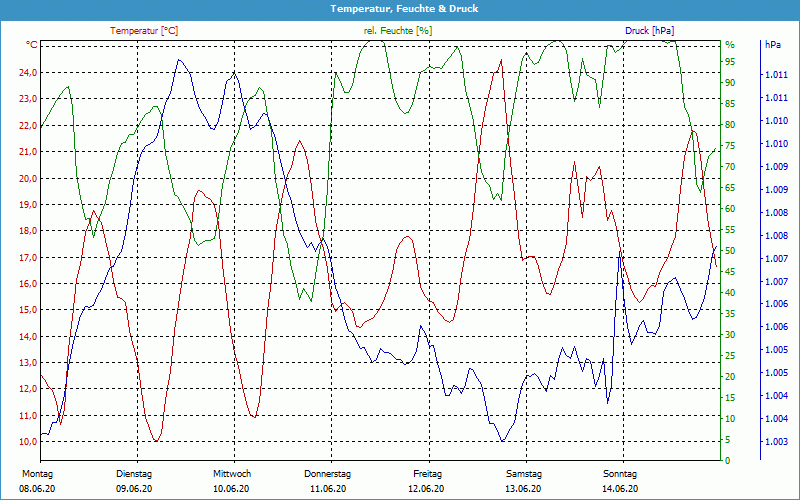The image size is (800, 500).
Task: Click the green '55' humidity axis value
Action: pyautogui.click(x=730, y=230)
